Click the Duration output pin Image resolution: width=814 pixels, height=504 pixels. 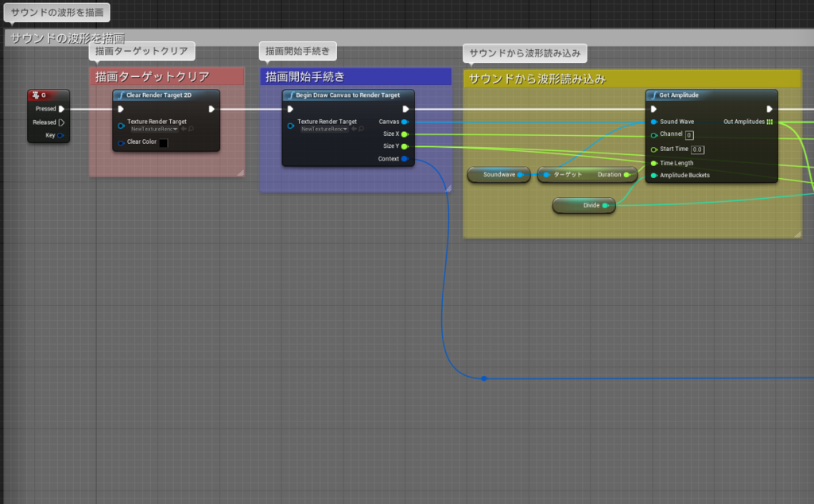(x=626, y=175)
